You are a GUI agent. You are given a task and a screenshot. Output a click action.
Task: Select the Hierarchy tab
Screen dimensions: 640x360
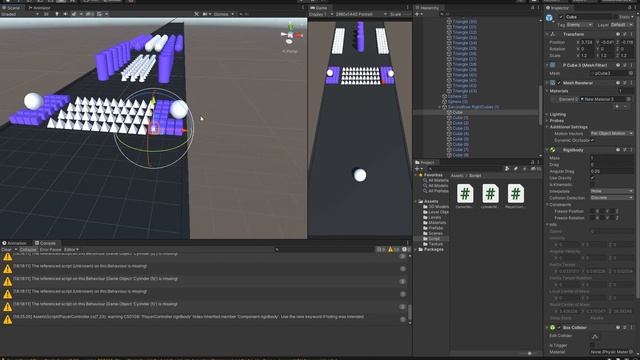click(427, 8)
